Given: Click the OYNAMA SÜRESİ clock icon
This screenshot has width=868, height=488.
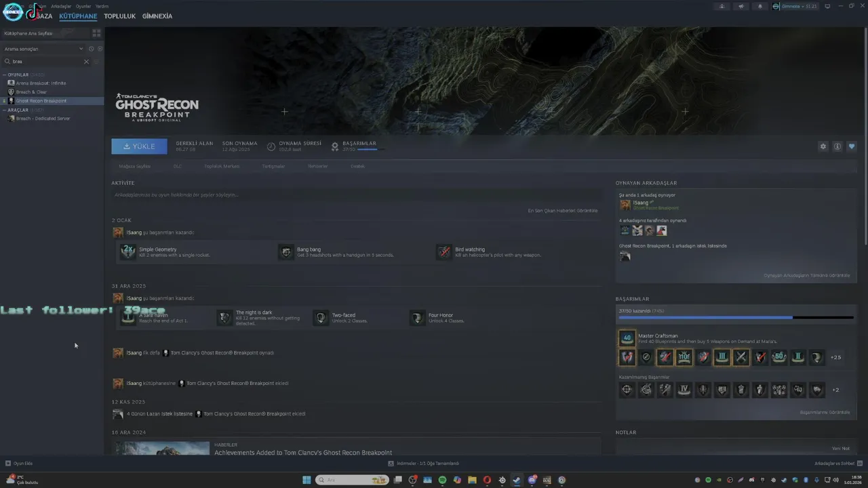Looking at the screenshot, I should 271,146.
